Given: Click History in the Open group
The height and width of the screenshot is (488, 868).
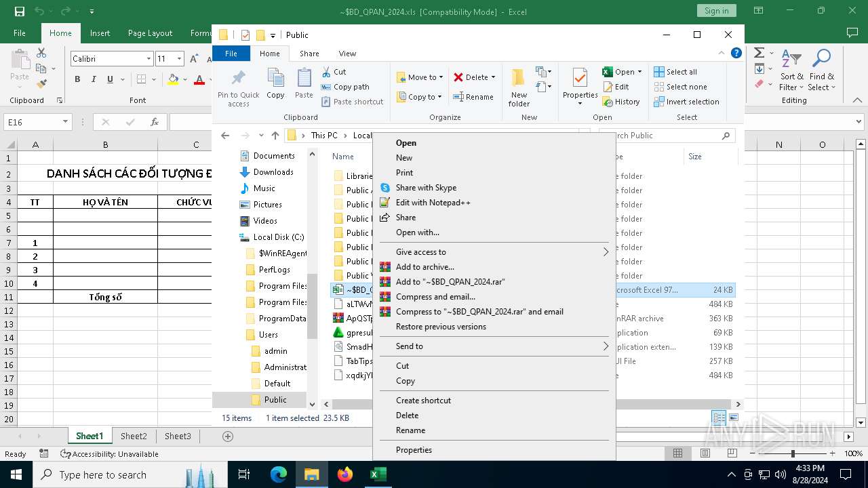Looking at the screenshot, I should coord(620,102).
